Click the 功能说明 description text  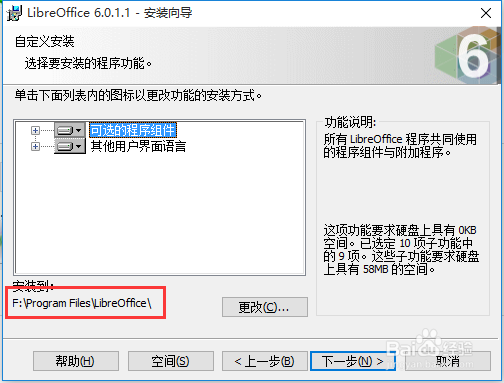click(x=400, y=146)
